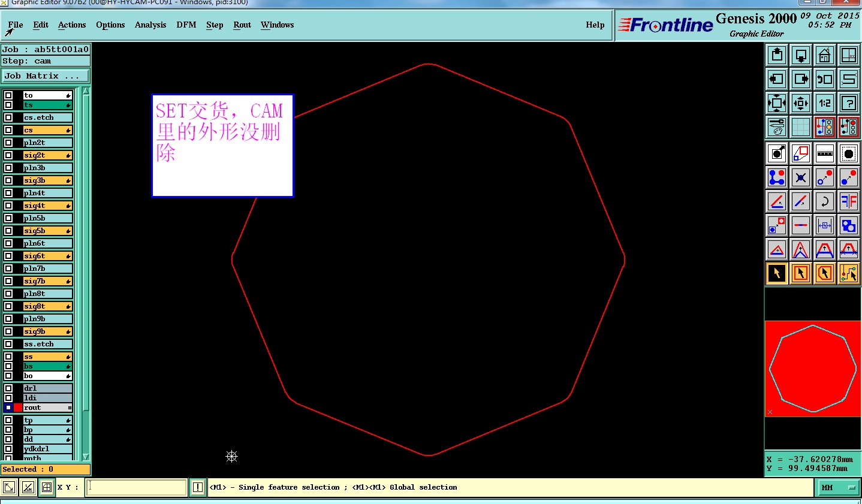Click the snap grid icon left of XY

point(47,487)
